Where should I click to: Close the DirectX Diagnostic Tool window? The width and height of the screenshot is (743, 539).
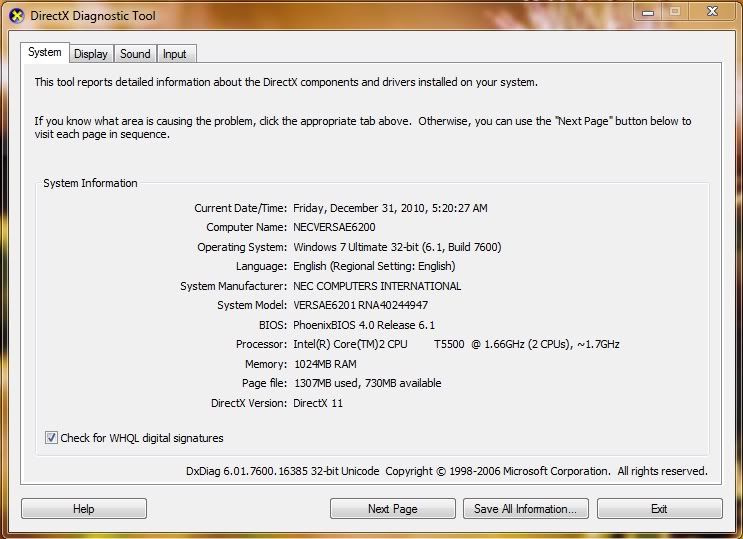click(x=712, y=11)
